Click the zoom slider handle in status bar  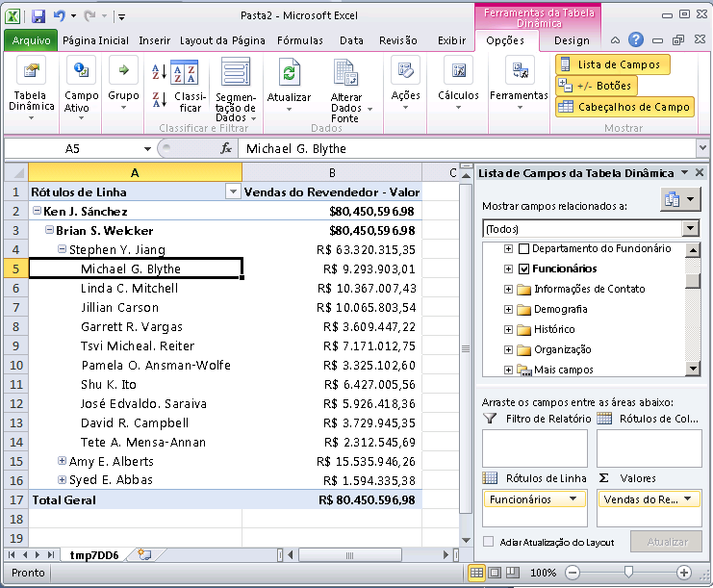[x=627, y=573]
